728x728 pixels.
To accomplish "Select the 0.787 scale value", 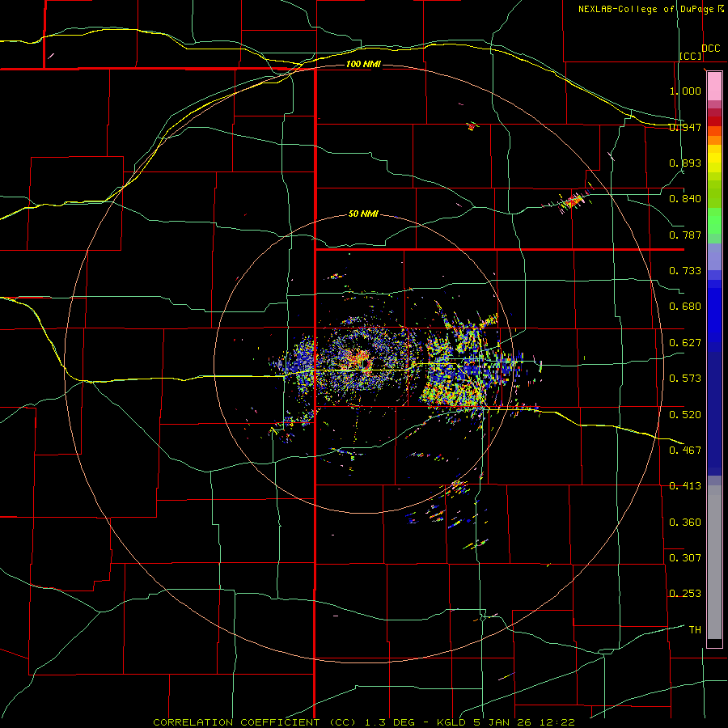I will [x=685, y=235].
